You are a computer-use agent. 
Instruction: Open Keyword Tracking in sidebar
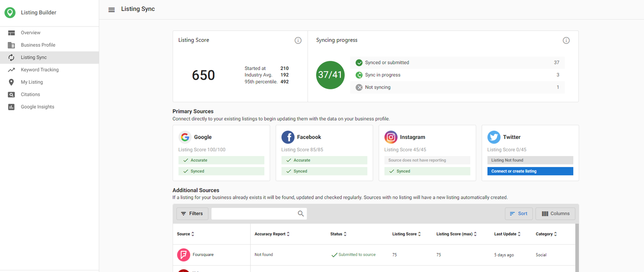tap(39, 70)
